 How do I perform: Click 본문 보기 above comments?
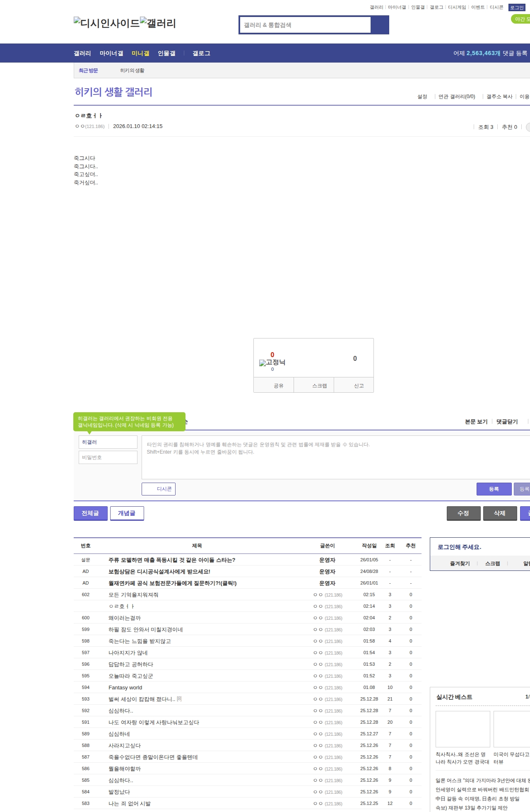476,421
